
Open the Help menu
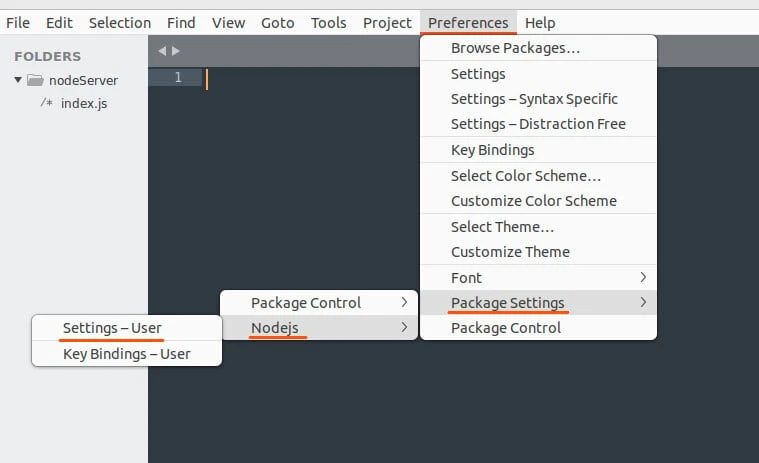540,22
